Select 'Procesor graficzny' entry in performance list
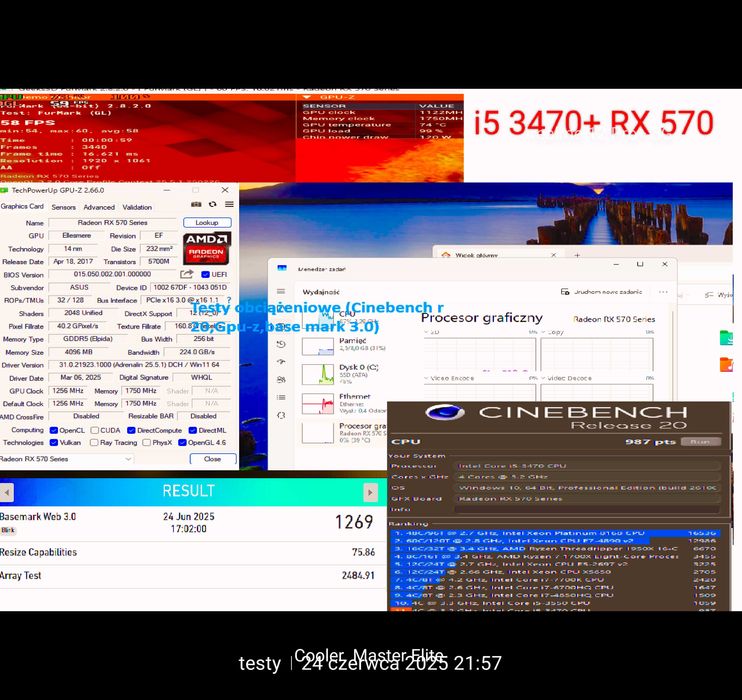The width and height of the screenshot is (742, 700). [x=344, y=433]
